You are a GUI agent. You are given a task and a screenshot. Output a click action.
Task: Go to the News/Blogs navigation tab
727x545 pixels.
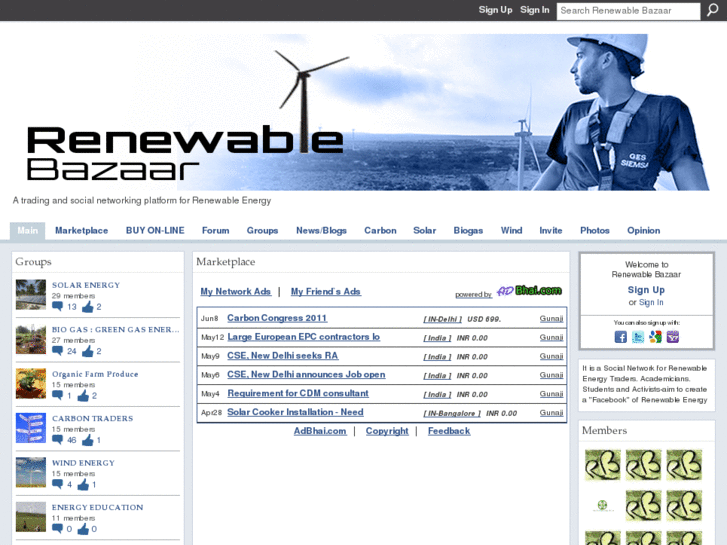coord(321,230)
